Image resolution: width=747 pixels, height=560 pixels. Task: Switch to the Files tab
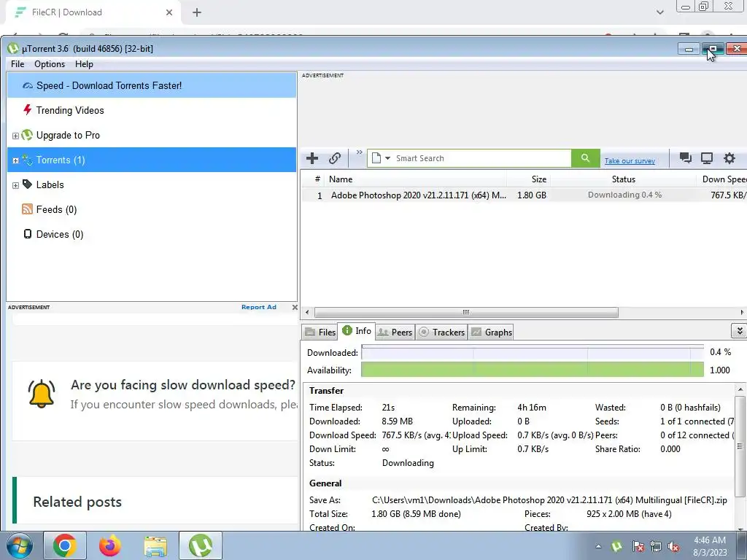tap(320, 332)
